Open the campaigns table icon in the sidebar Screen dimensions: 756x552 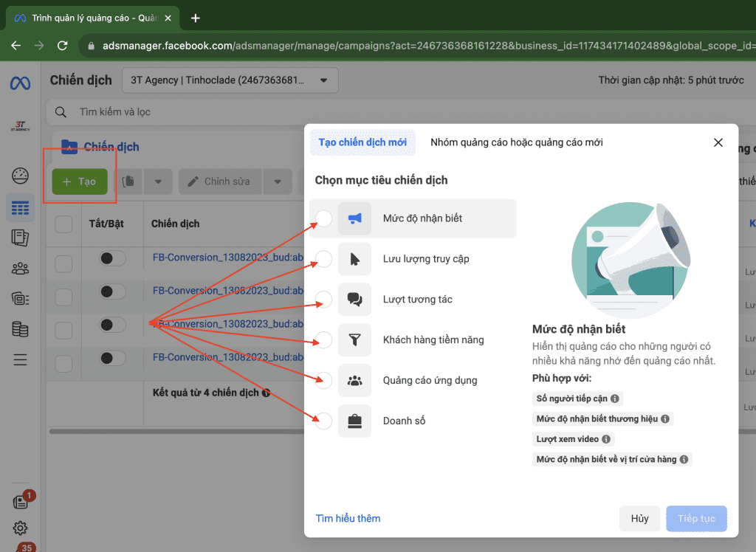[20, 208]
